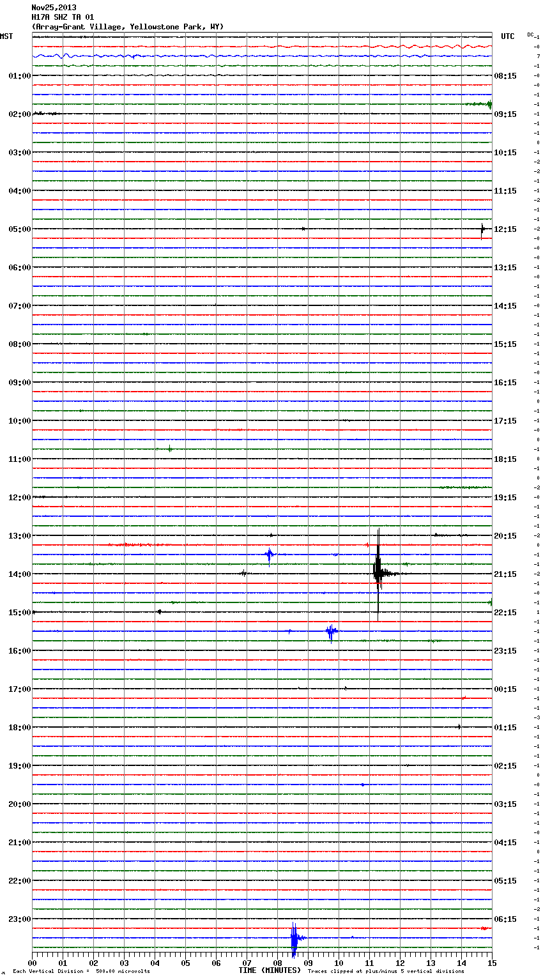Click the TIME (MINUTES) axis title
Image resolution: width=543 pixels, height=980 pixels.
[x=270, y=970]
